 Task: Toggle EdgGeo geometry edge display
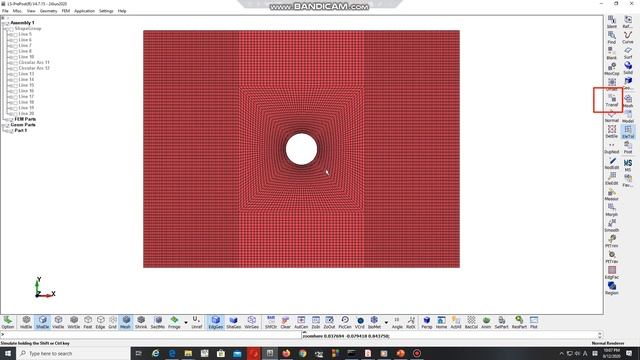click(216, 322)
